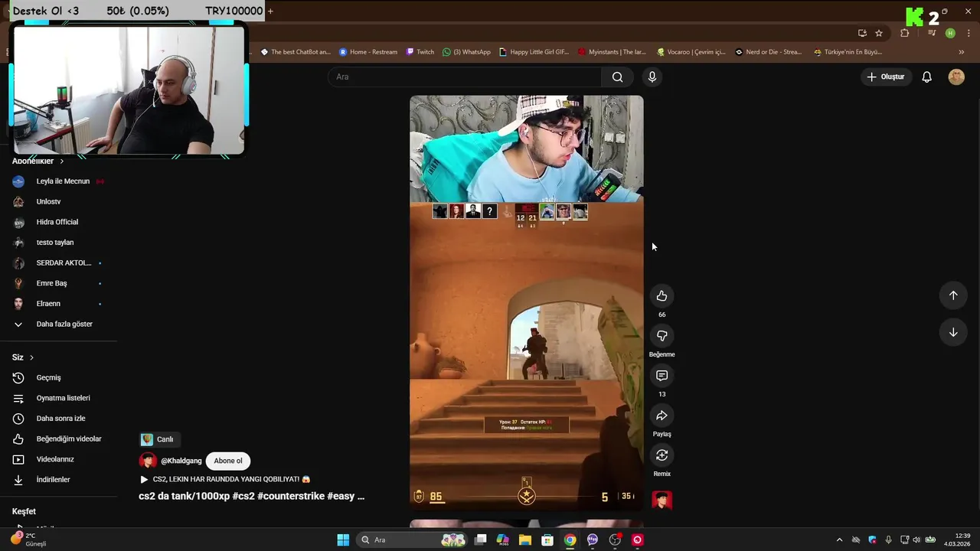Viewport: 980px width, 551px height.
Task: Click the dislike (Beğenme) thumb icon
Action: [x=661, y=336]
